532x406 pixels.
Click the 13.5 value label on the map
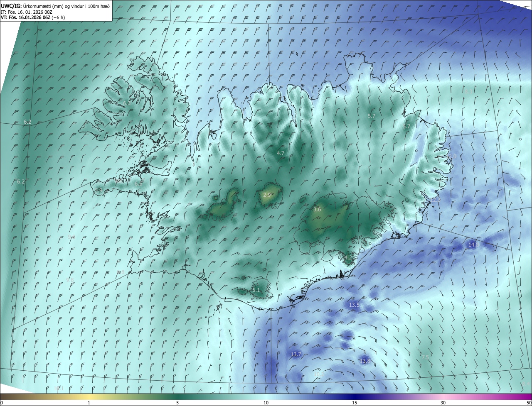click(354, 305)
